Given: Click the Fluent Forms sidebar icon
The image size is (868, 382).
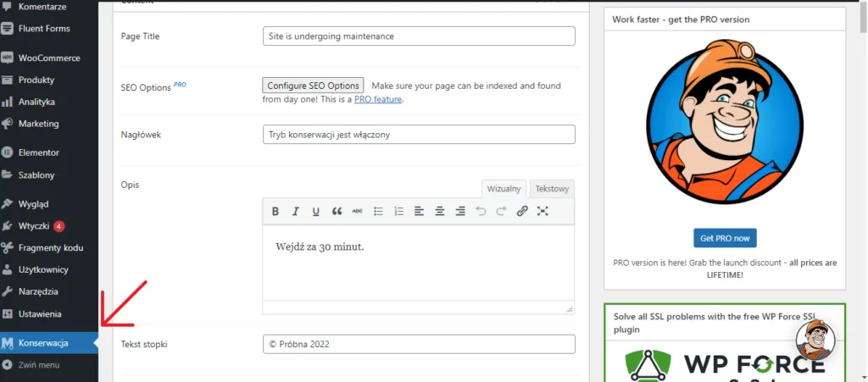Looking at the screenshot, I should coord(7,28).
